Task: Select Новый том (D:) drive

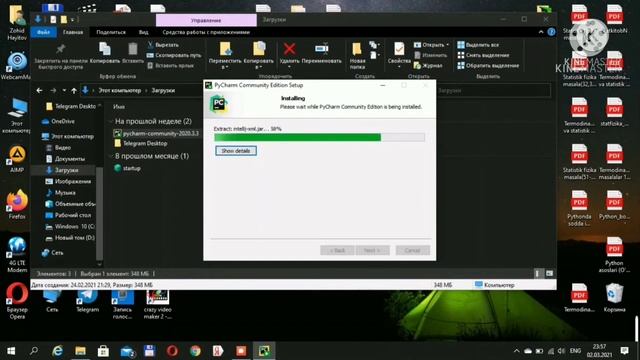Action: pos(70,238)
